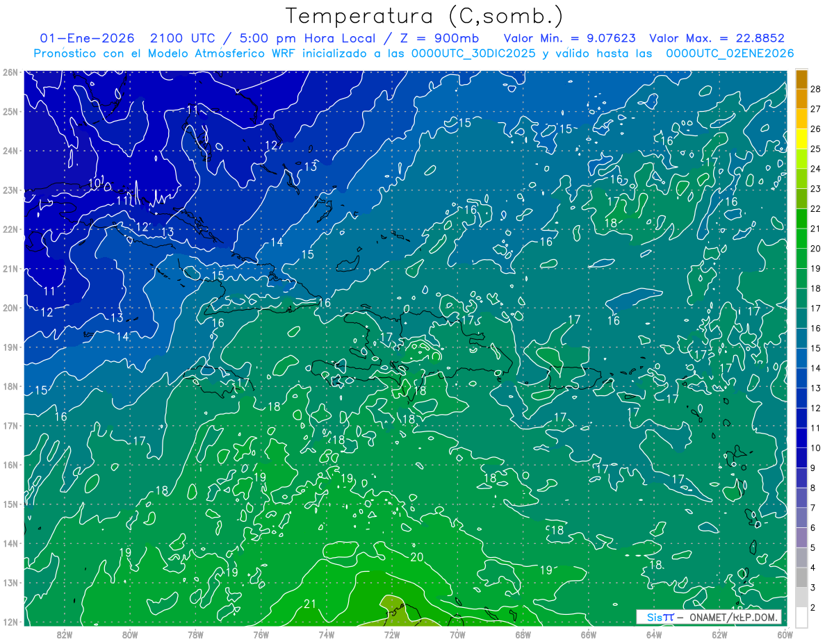Click '0000UTC_30DIC2025' initialization time text

[474, 53]
